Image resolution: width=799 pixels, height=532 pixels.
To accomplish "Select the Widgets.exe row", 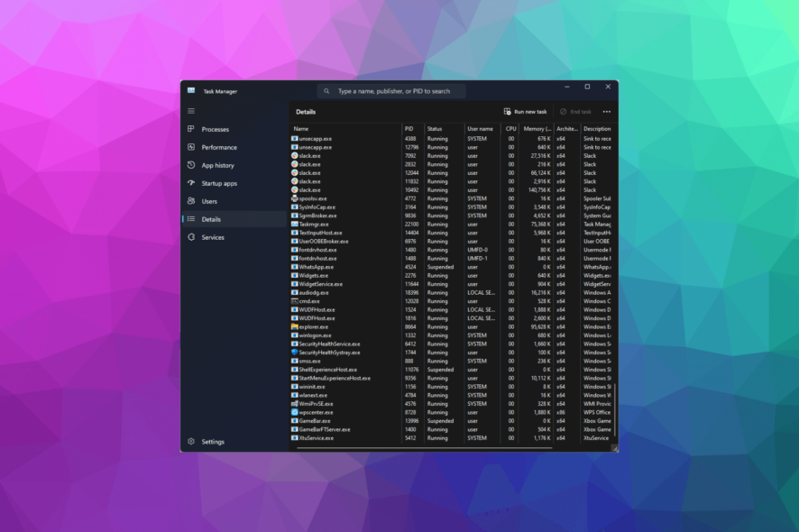I will pyautogui.click(x=452, y=275).
